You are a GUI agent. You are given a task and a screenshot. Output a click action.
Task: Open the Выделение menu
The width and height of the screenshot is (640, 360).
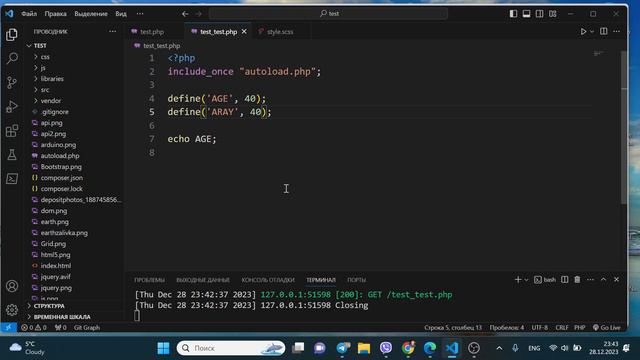pyautogui.click(x=91, y=13)
